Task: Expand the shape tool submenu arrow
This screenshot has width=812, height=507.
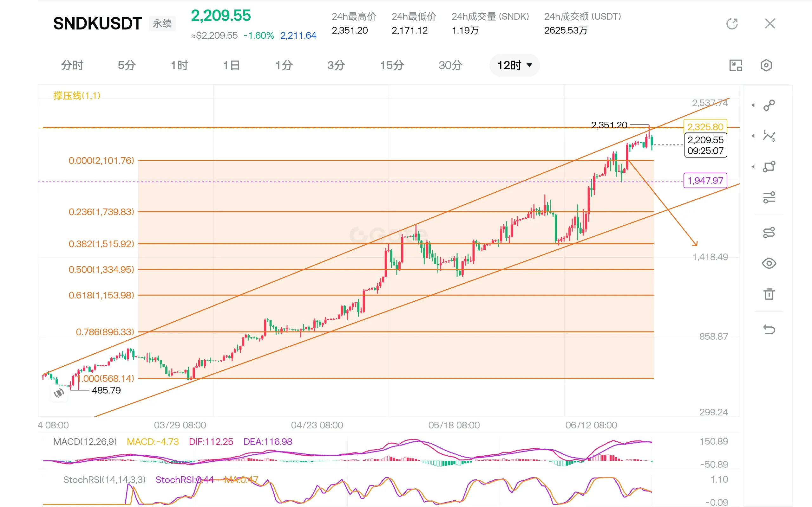Action: pos(753,166)
